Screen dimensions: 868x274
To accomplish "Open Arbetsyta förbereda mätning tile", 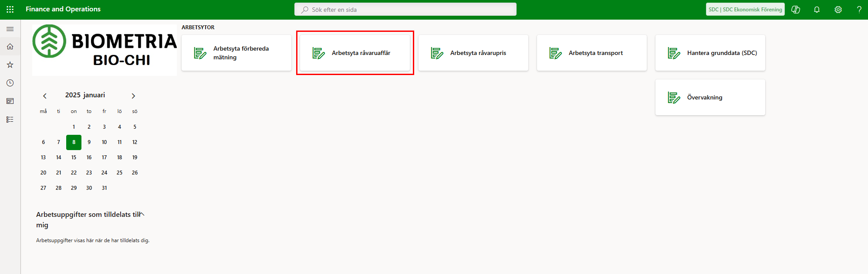I will coord(236,53).
